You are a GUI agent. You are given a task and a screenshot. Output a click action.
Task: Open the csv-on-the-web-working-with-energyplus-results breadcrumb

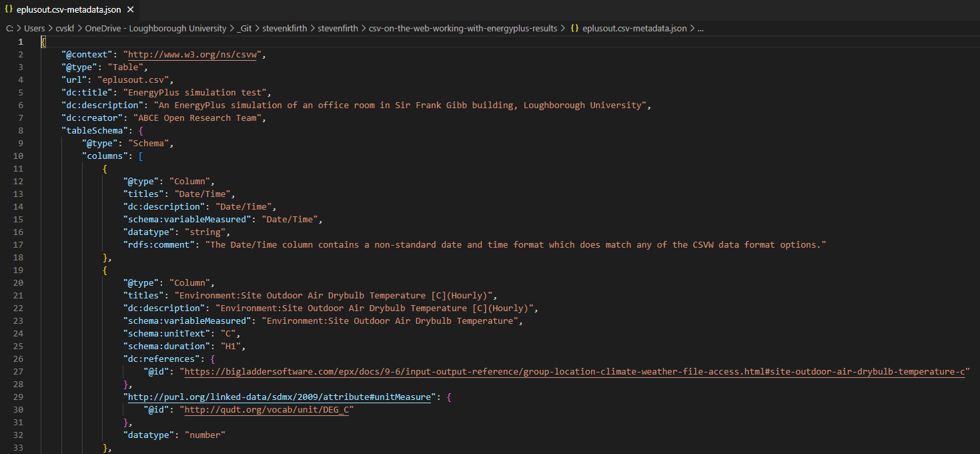click(464, 29)
